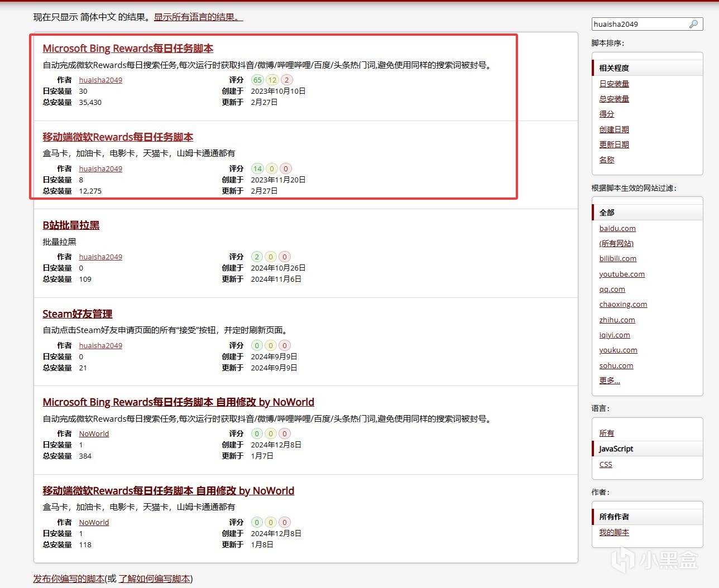Open author NoWorld on 384 total installs row
The height and width of the screenshot is (588, 719).
coord(94,433)
